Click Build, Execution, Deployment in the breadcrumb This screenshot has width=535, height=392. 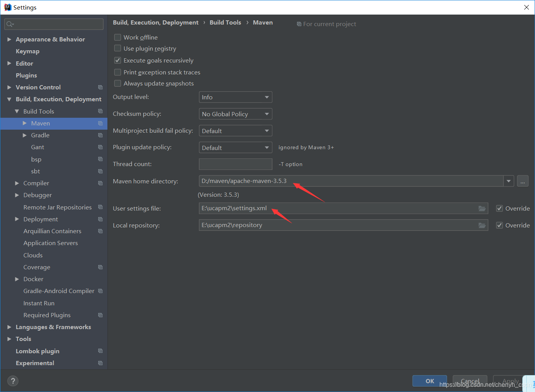156,23
